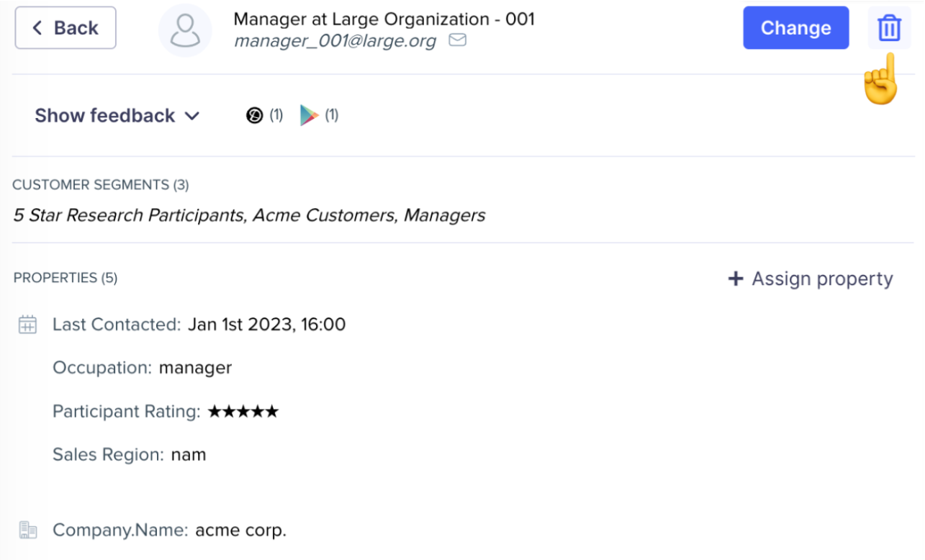Click the Company.Name property label
This screenshot has height=560, width=925.
121,530
